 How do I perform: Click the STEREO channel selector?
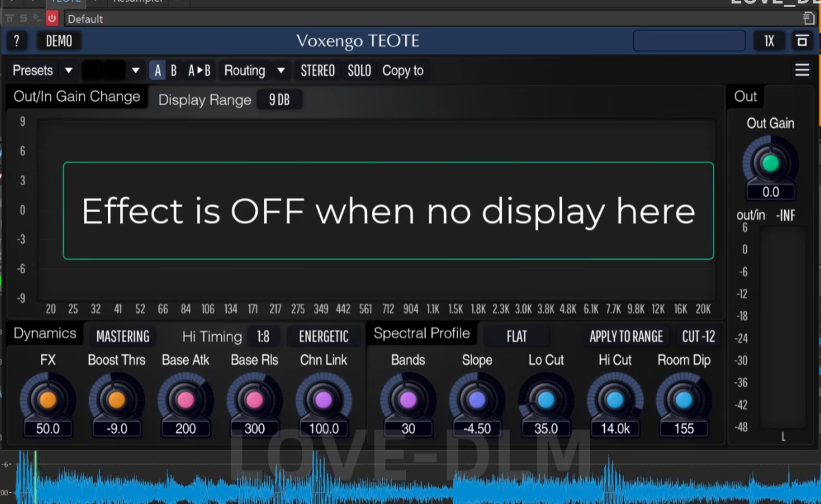pos(318,71)
